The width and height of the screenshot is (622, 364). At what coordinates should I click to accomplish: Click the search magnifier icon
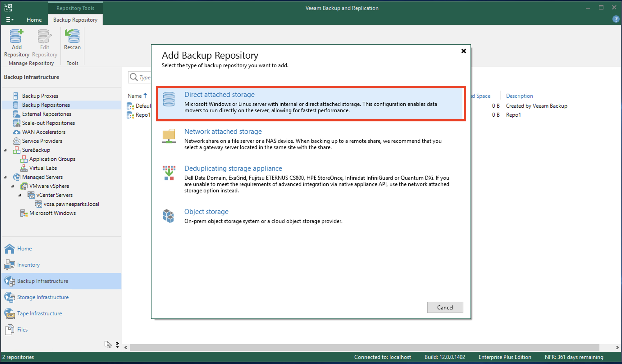(134, 77)
